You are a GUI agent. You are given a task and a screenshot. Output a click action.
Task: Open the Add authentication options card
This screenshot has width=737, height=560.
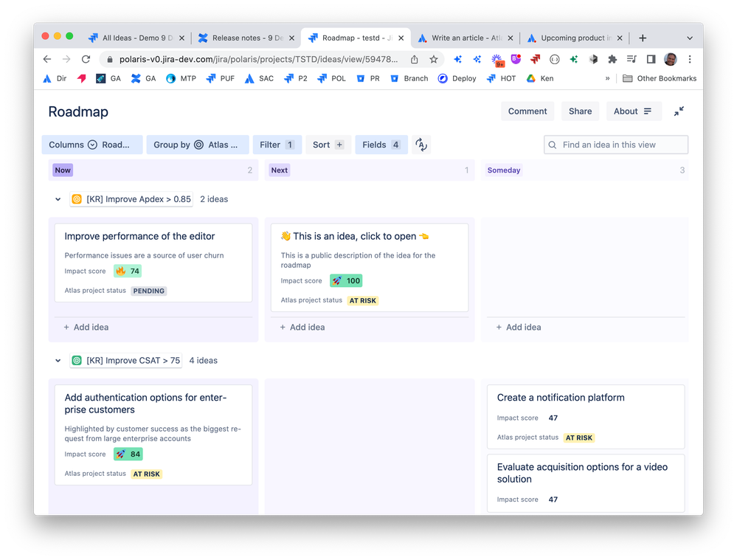pos(153,435)
